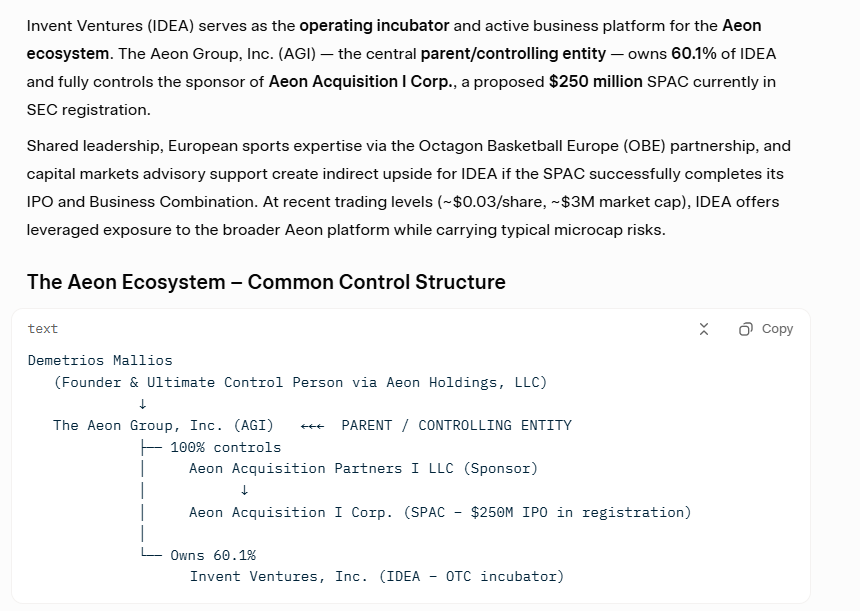Click 'Octagon Basketball Europe (OBE)' in second paragraph
Viewport: 860px width, 611px height.
542,146
